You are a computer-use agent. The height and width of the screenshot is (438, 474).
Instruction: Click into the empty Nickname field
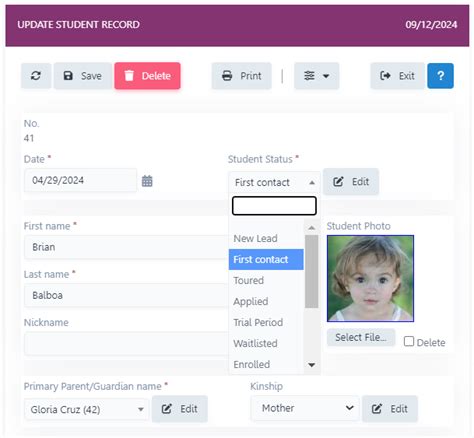[x=127, y=343]
